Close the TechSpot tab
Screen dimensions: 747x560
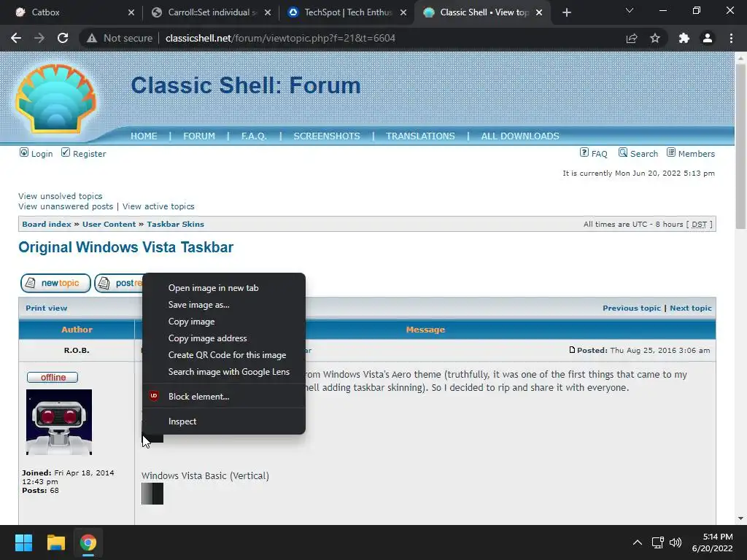point(403,12)
